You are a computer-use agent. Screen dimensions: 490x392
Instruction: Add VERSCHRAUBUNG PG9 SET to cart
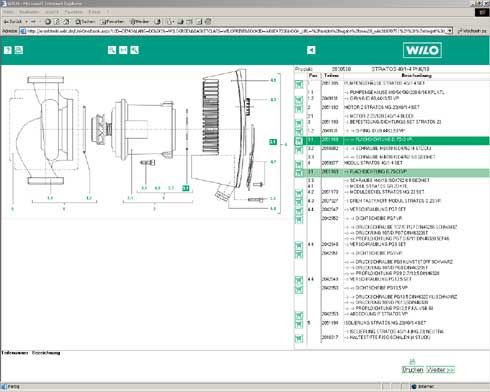pos(299,246)
